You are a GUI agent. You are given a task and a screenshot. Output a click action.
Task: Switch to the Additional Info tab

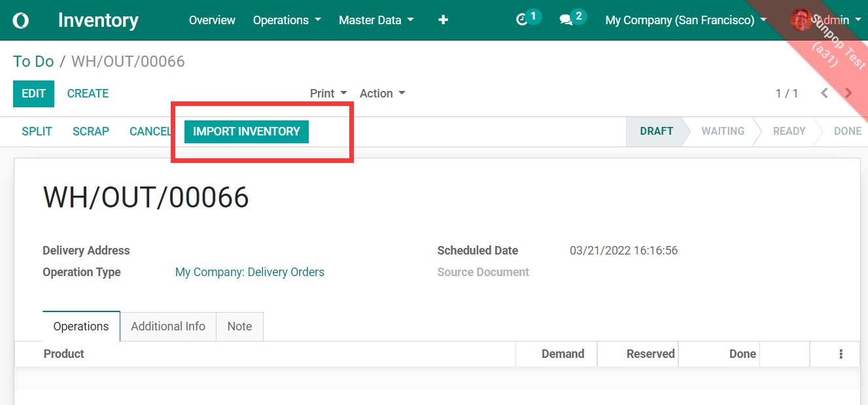click(x=168, y=326)
